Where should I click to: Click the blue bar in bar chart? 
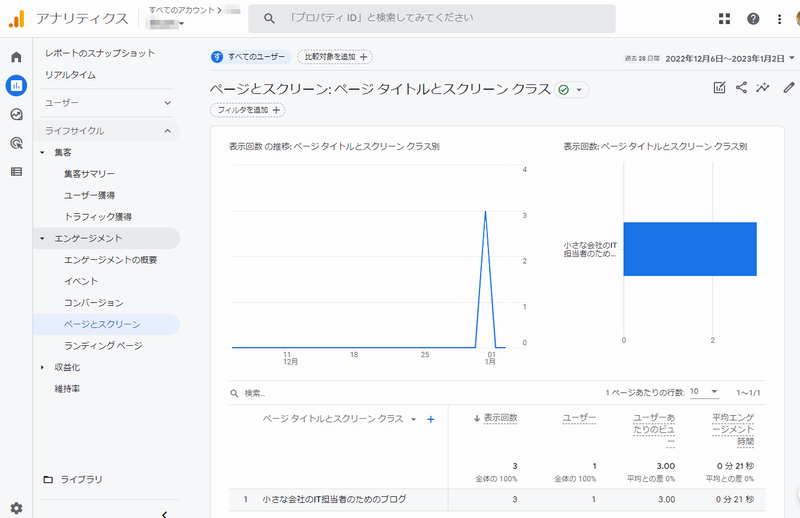pyautogui.click(x=690, y=249)
